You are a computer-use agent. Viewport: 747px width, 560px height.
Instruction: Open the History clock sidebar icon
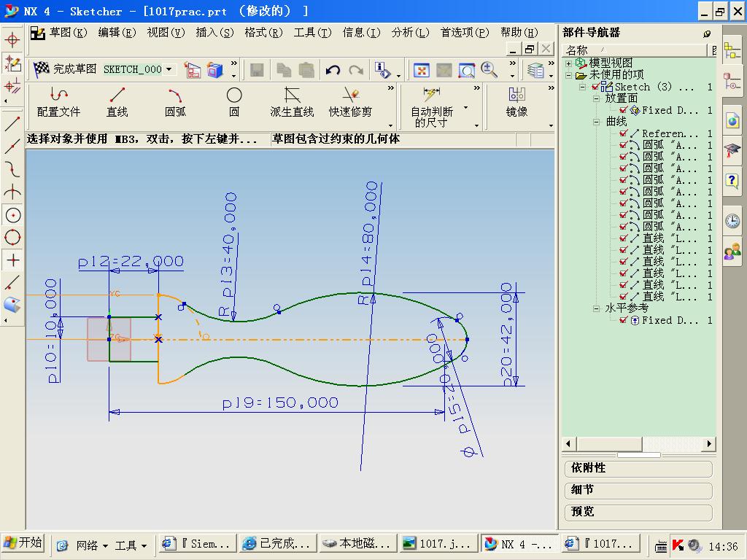coord(732,221)
